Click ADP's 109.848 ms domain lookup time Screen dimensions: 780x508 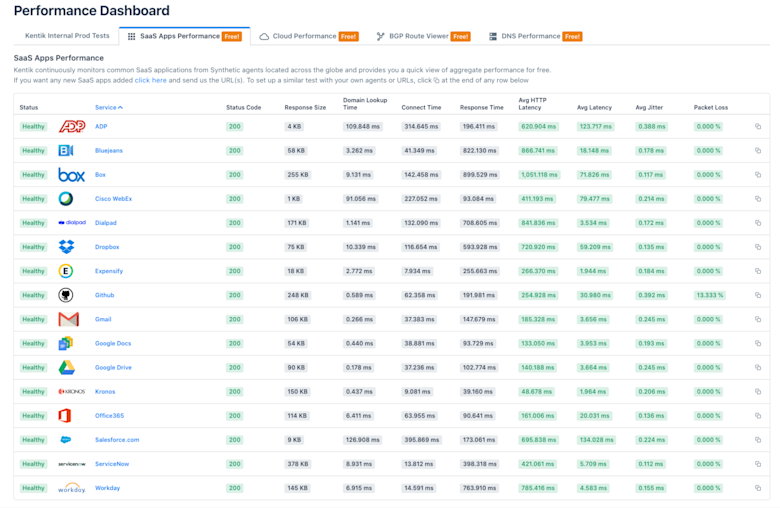pos(363,126)
